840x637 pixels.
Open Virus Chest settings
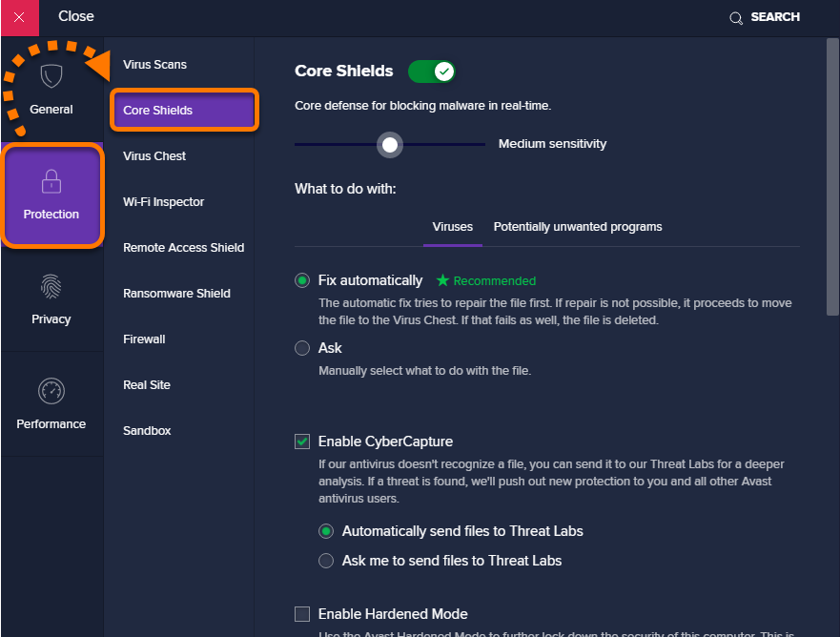tap(154, 156)
